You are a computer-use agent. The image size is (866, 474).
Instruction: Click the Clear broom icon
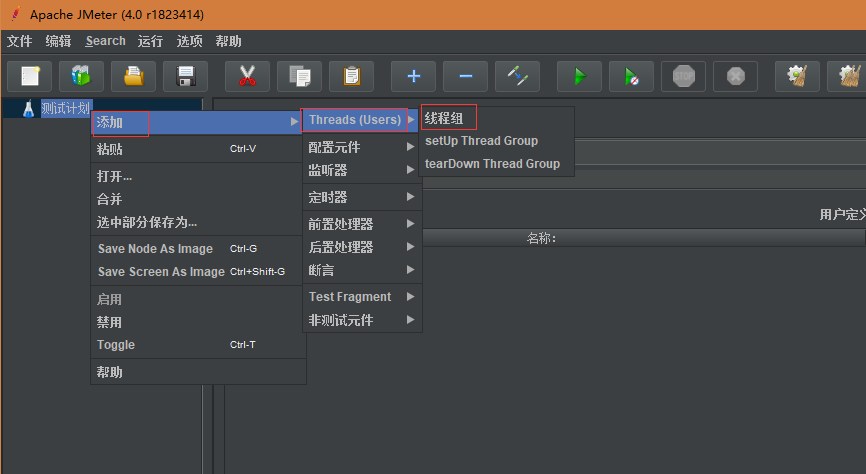[x=798, y=76]
